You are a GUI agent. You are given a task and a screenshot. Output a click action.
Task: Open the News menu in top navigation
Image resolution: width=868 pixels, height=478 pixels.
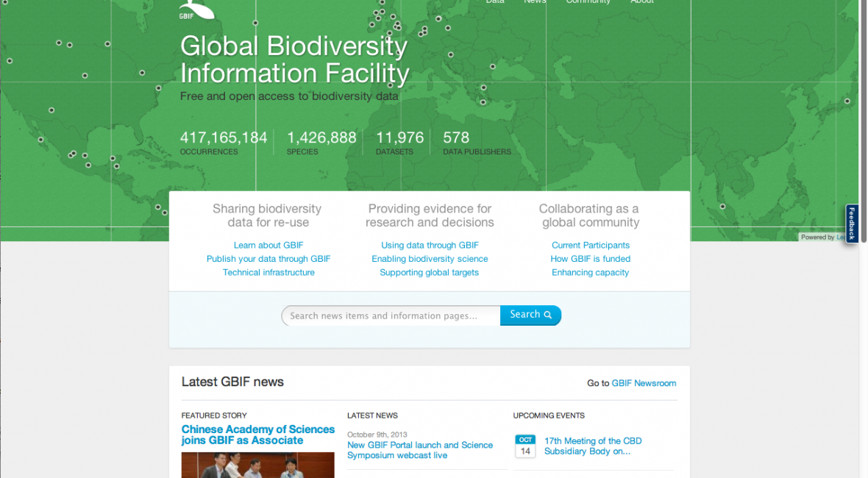pyautogui.click(x=535, y=2)
